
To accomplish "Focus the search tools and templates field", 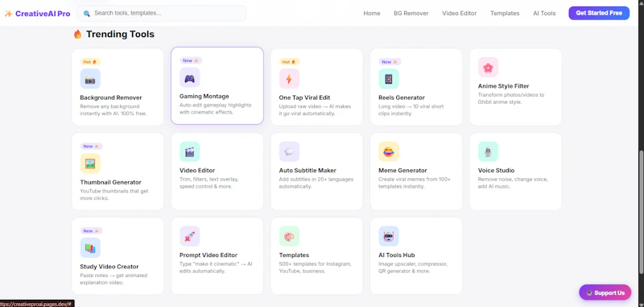I will click(162, 13).
